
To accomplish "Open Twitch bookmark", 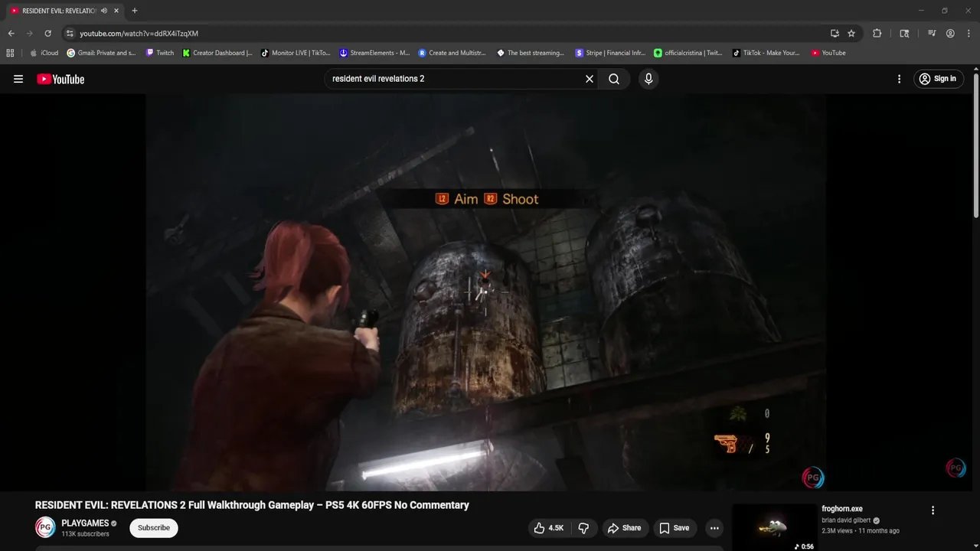I will tap(160, 53).
